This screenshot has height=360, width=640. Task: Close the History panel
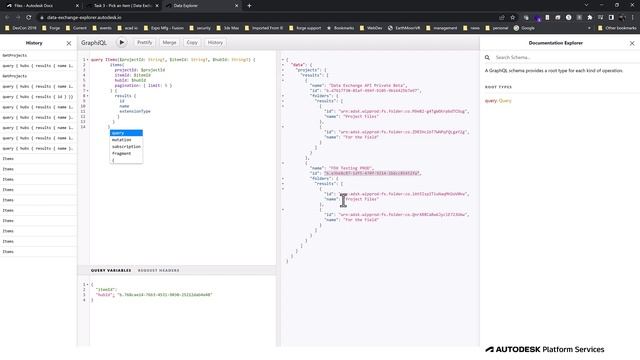point(69,43)
